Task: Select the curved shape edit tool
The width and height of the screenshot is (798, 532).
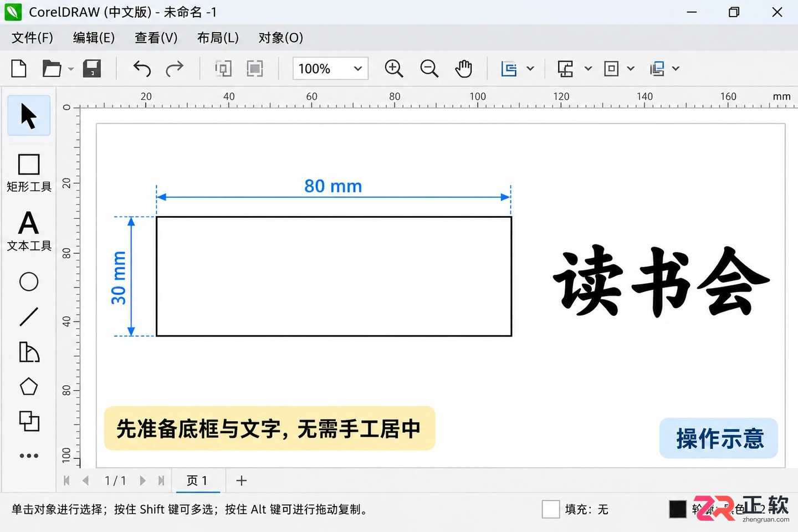Action: click(29, 352)
